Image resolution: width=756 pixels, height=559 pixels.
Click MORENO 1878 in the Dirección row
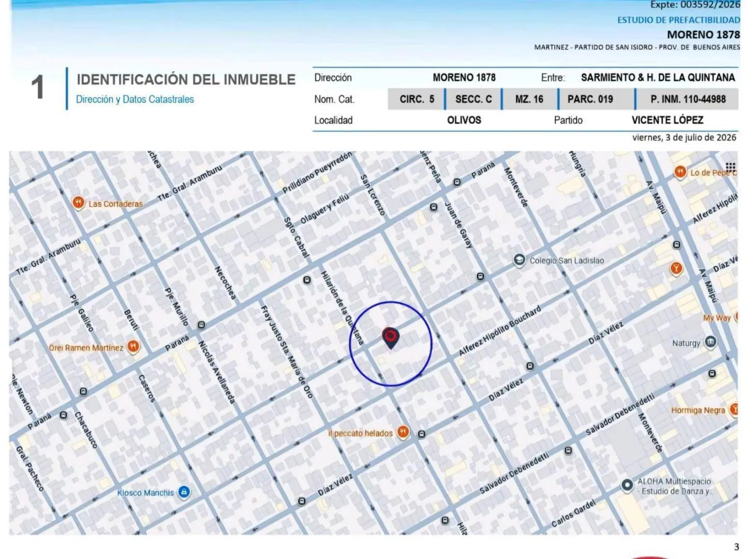pos(464,78)
